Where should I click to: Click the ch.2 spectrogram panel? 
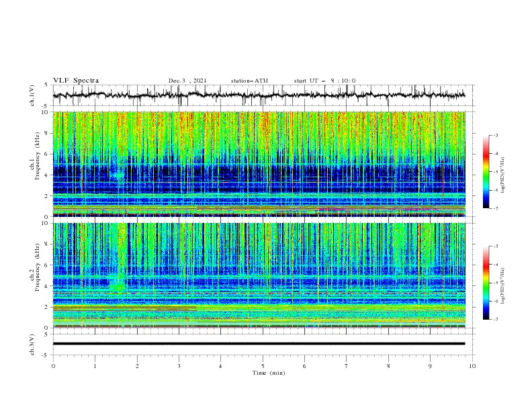259,275
